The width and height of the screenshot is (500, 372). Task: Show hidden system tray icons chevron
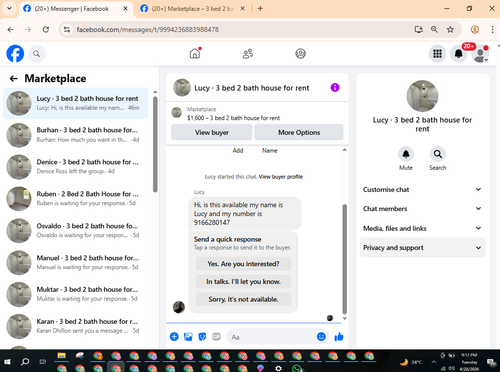coord(433,362)
